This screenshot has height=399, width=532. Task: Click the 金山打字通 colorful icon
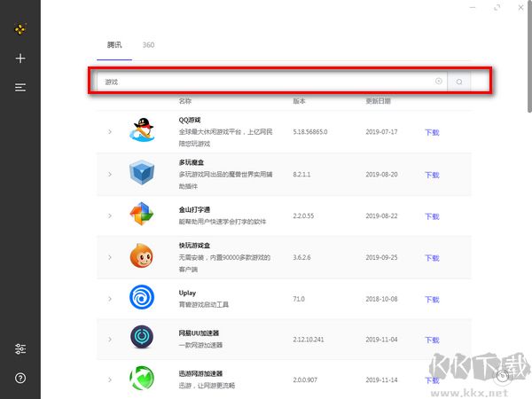[x=142, y=214]
